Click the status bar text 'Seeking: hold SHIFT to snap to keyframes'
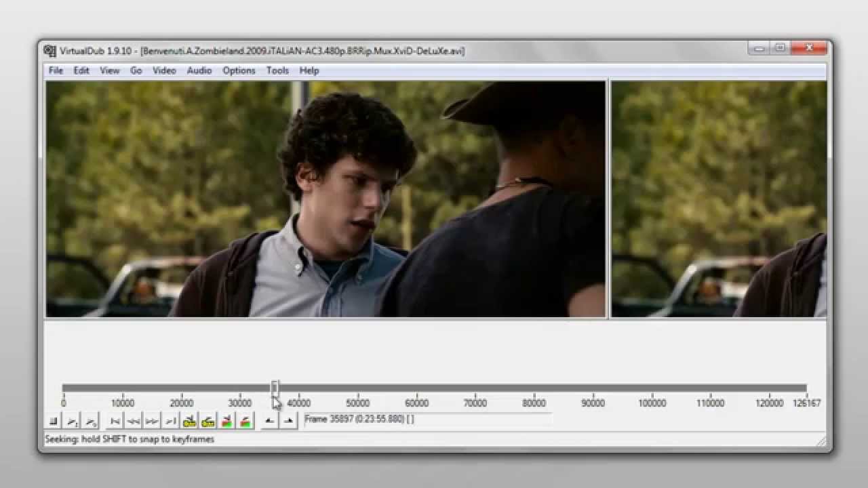 pyautogui.click(x=130, y=439)
